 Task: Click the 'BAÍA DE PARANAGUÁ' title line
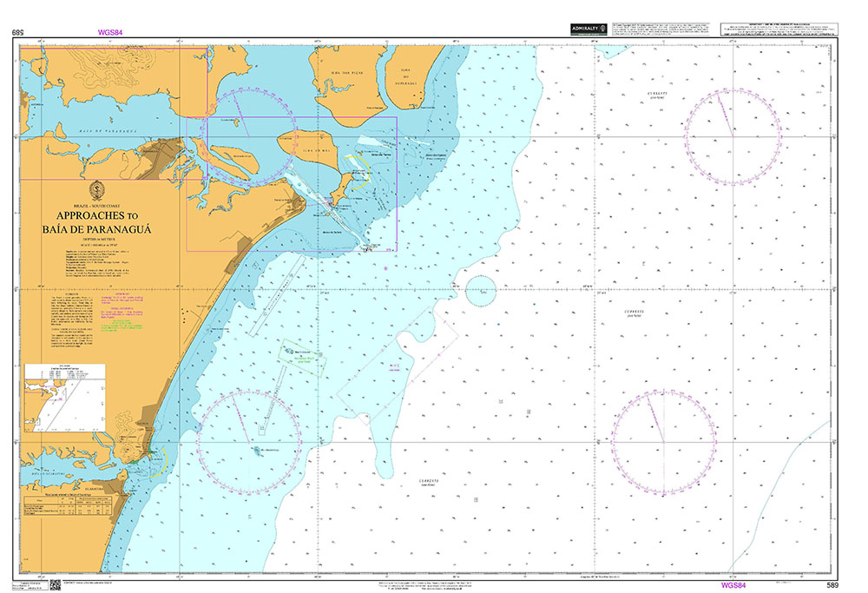coord(97,229)
